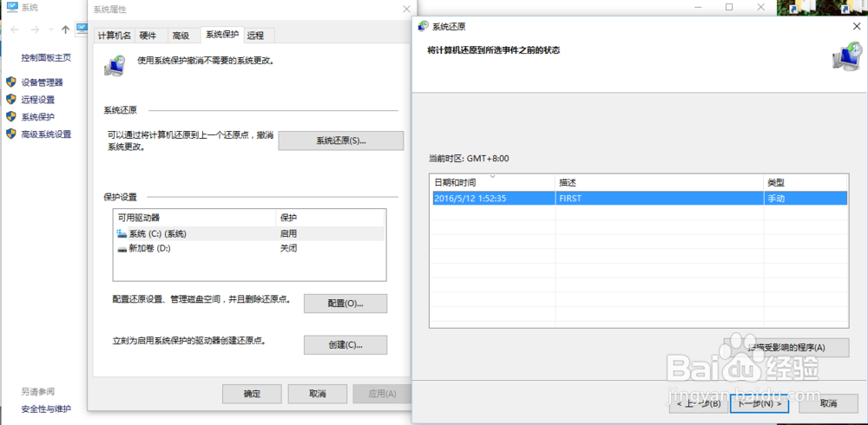Open 配置(O)... settings button
This screenshot has height=425, width=868.
(x=345, y=304)
